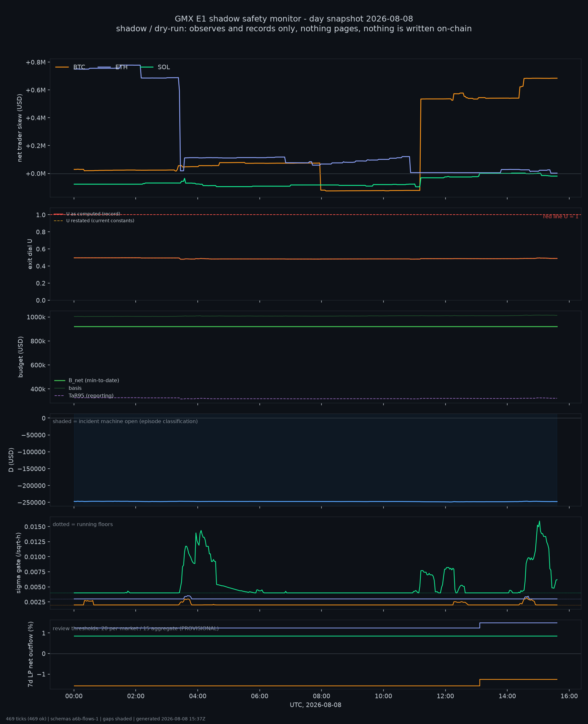
Task: Click the "−50000" D axis tick
Action: (34, 435)
